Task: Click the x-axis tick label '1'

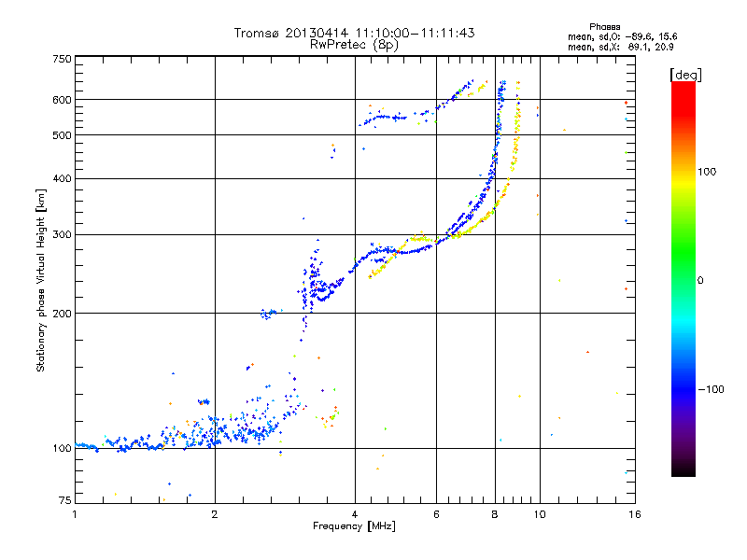Action: pos(75,514)
